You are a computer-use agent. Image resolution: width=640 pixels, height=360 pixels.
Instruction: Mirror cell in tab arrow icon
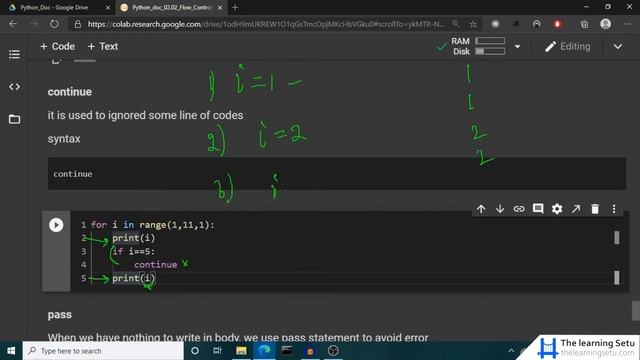576,209
